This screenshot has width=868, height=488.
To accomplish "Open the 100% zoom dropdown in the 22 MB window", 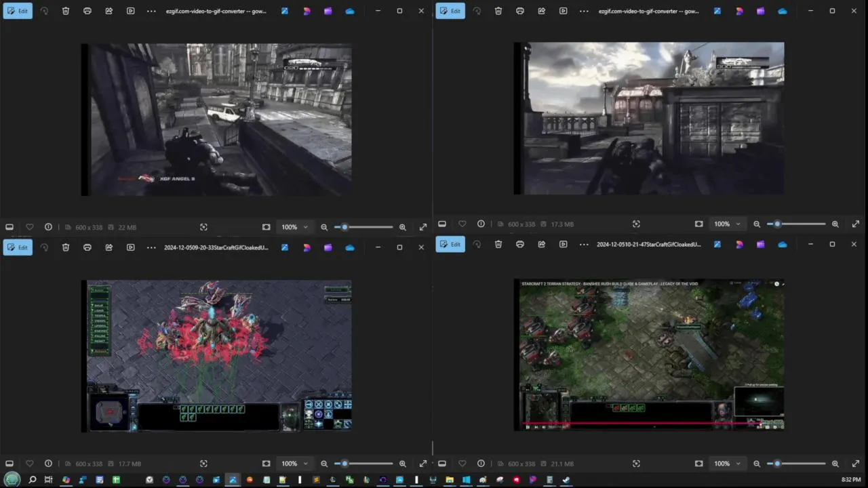I will (x=294, y=227).
